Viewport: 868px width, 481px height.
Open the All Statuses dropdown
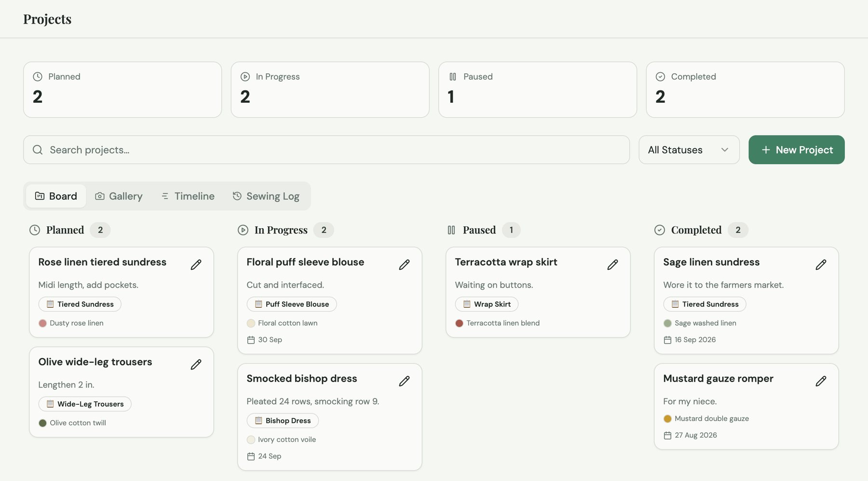pyautogui.click(x=689, y=150)
